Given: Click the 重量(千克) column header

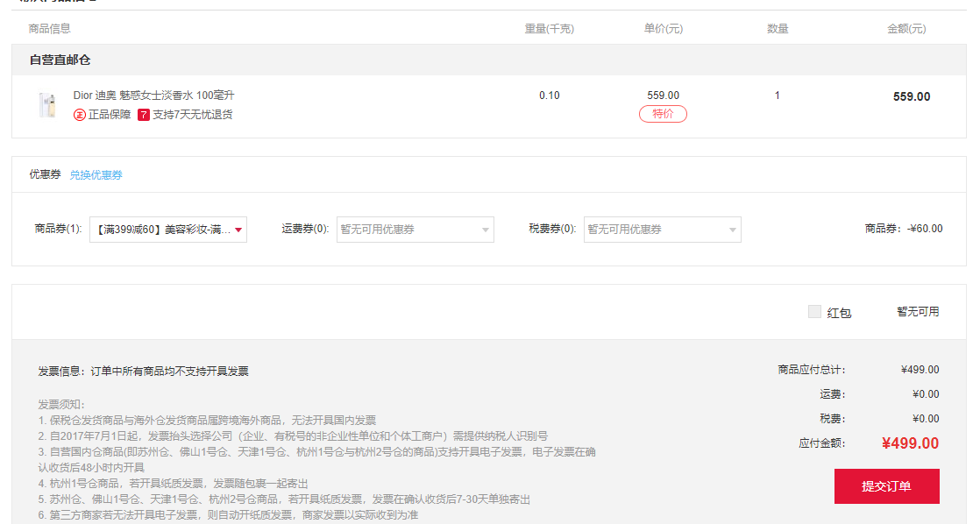Looking at the screenshot, I should pyautogui.click(x=550, y=29).
